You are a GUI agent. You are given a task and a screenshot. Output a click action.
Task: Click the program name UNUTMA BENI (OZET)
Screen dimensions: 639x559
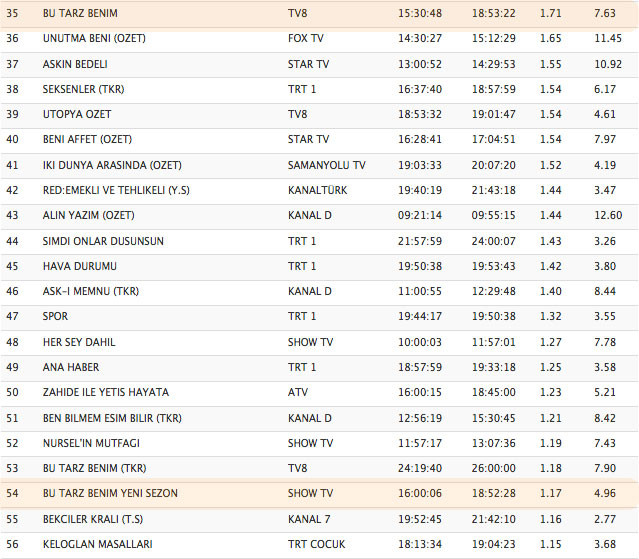[x=94, y=38]
